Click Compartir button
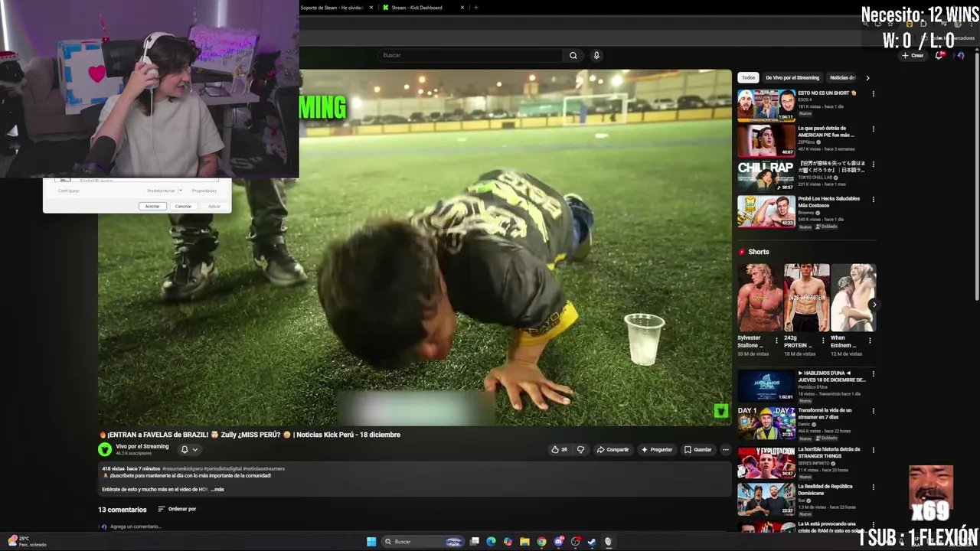 click(612, 449)
